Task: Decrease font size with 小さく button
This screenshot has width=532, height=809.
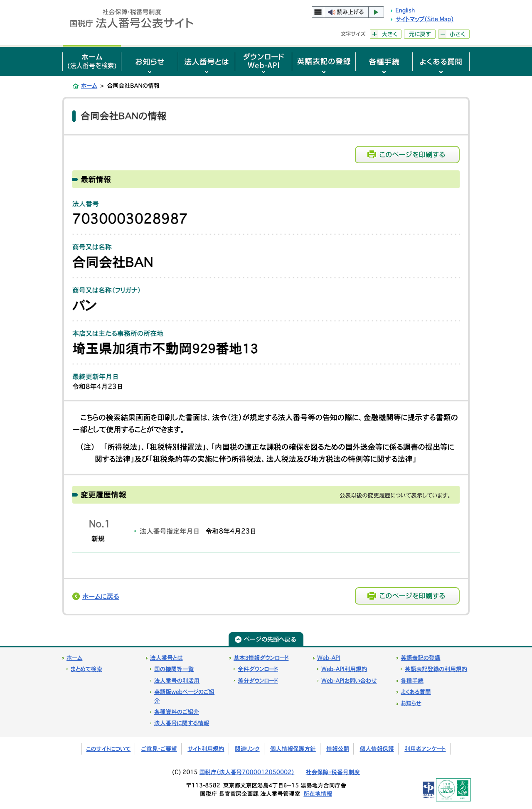Action: coord(454,34)
